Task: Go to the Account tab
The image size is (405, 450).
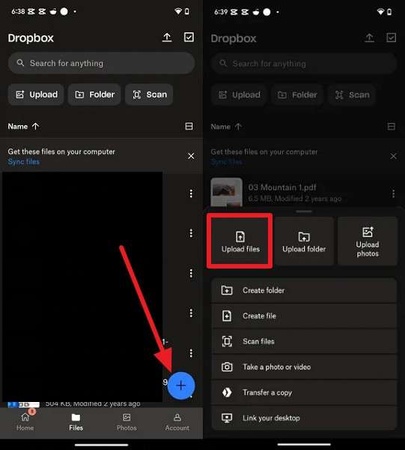Action: pos(177,422)
